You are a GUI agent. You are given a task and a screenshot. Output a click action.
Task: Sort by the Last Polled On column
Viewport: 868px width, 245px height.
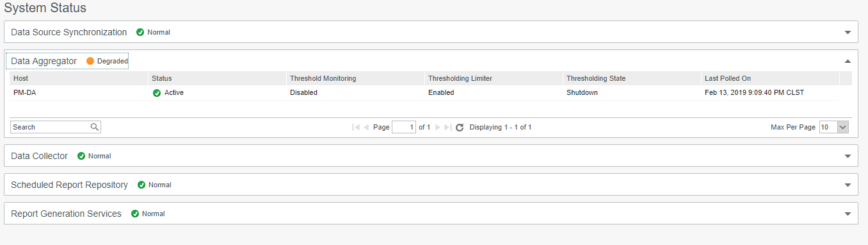pos(770,78)
